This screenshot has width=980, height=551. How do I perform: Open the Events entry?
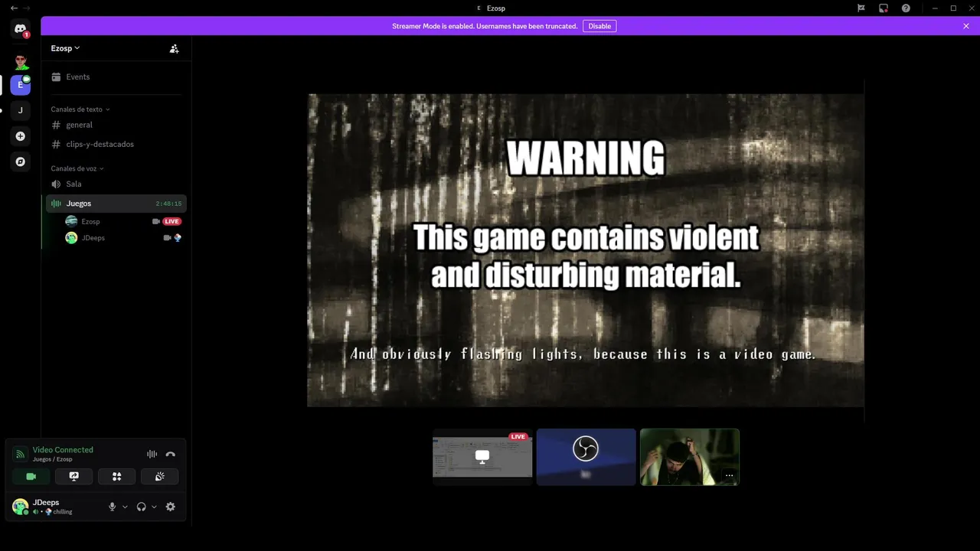pyautogui.click(x=116, y=77)
